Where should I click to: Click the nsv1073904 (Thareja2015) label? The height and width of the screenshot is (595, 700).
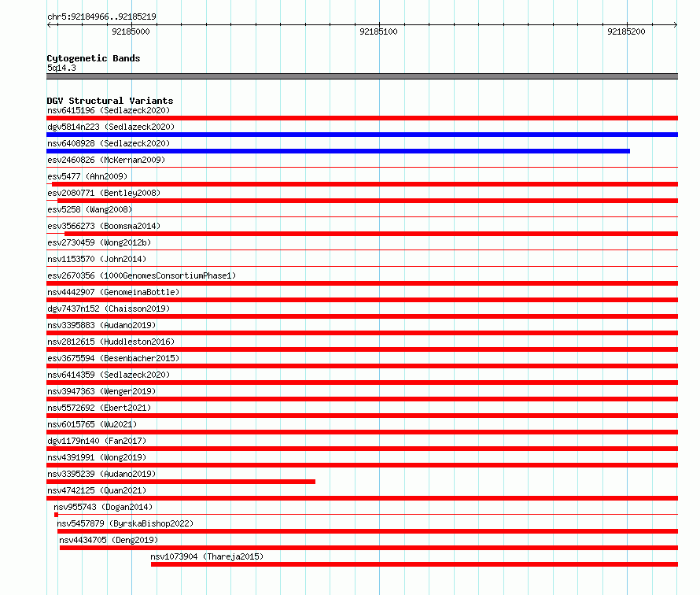pyautogui.click(x=207, y=556)
